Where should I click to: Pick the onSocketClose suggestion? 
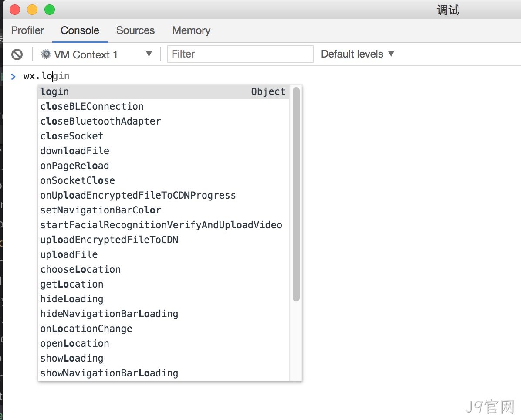pyautogui.click(x=163, y=180)
